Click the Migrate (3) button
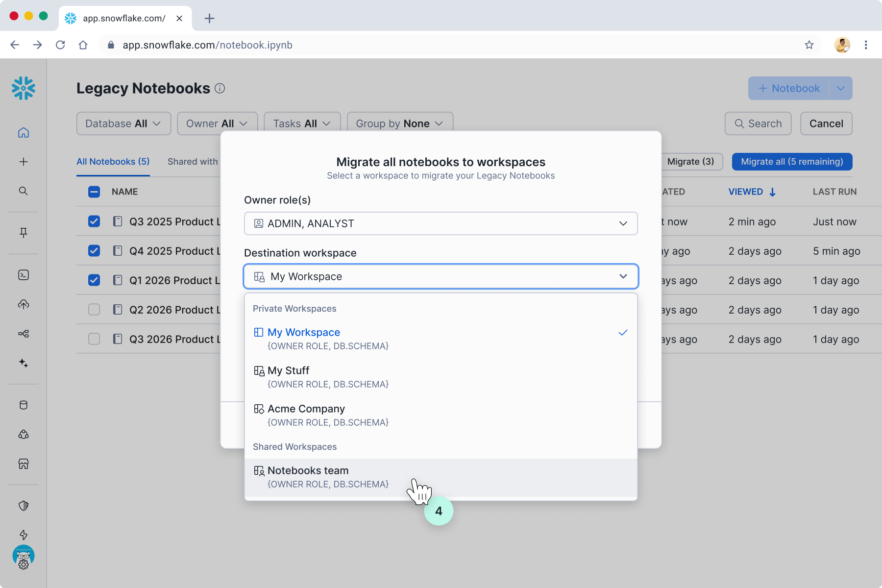 (692, 162)
